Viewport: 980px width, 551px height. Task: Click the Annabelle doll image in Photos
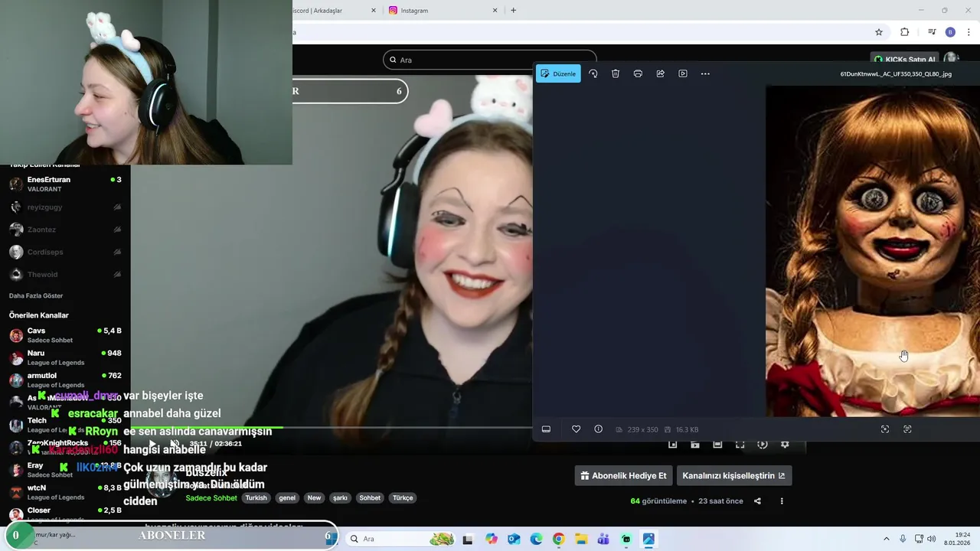tap(873, 251)
